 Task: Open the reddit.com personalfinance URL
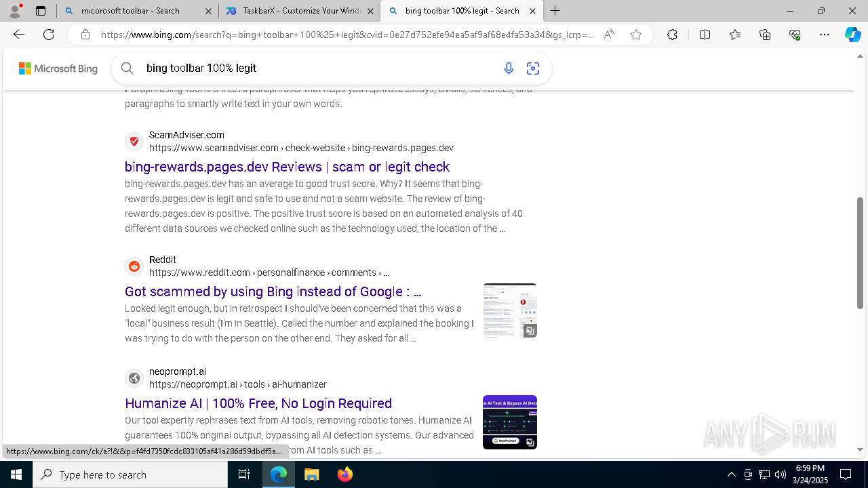click(269, 272)
